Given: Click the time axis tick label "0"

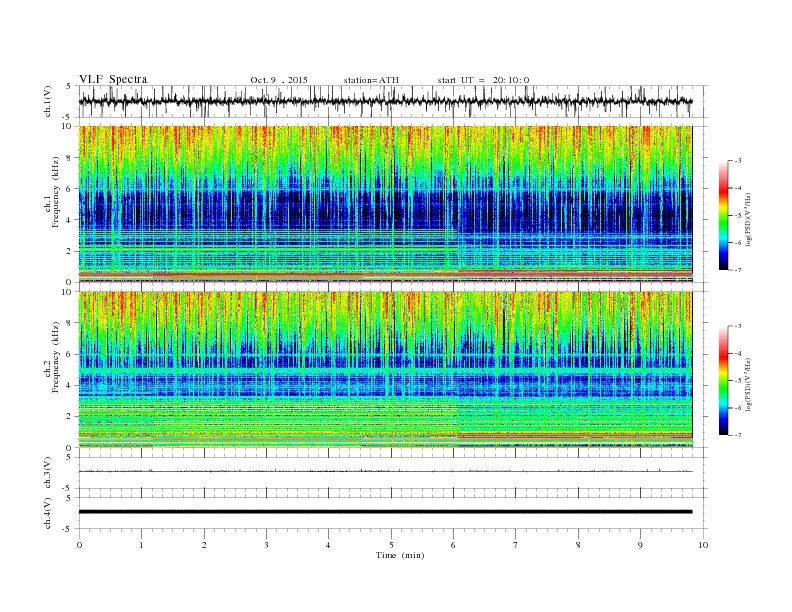Looking at the screenshot, I should coord(79,545).
